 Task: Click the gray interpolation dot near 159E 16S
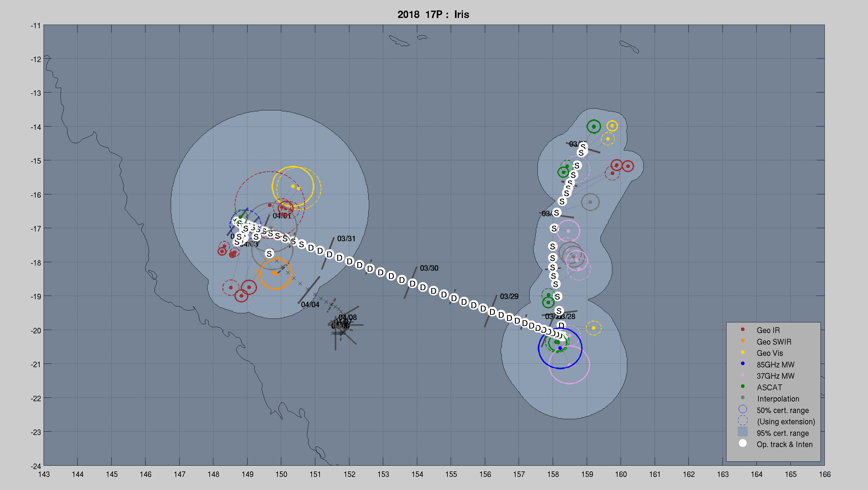coord(590,202)
